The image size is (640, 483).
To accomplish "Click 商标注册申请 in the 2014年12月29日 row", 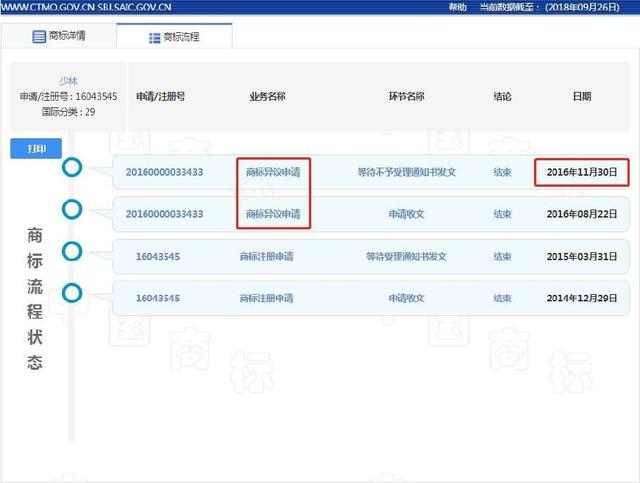I will click(x=266, y=298).
